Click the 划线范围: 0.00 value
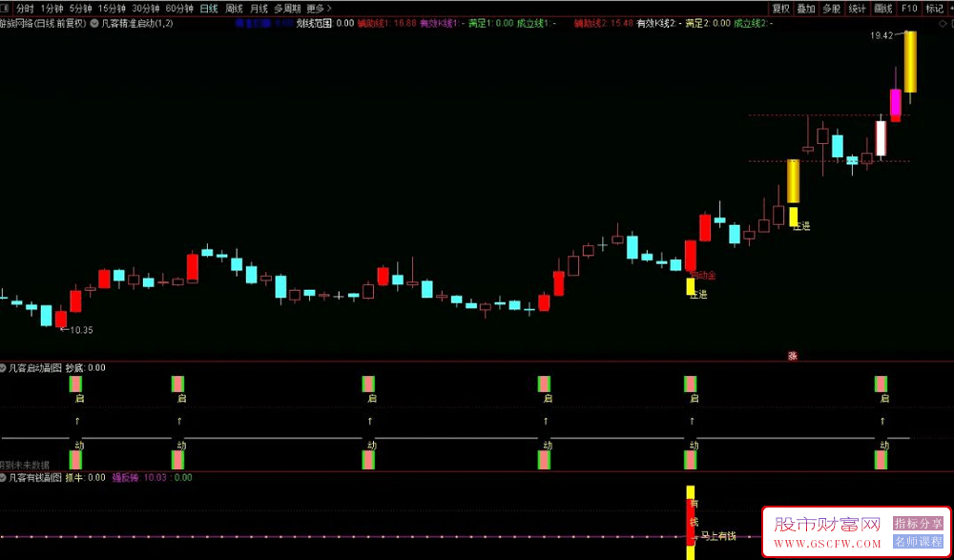954x560 pixels. (324, 24)
